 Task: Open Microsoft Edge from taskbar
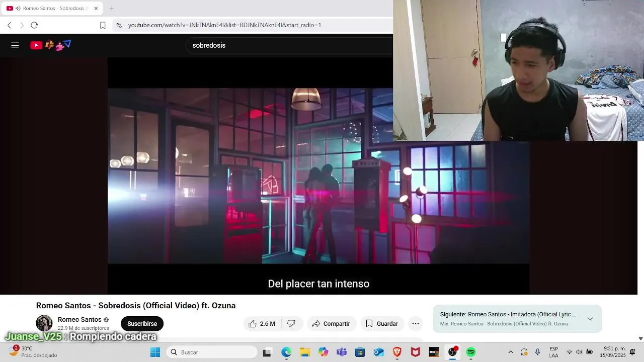[x=286, y=352]
